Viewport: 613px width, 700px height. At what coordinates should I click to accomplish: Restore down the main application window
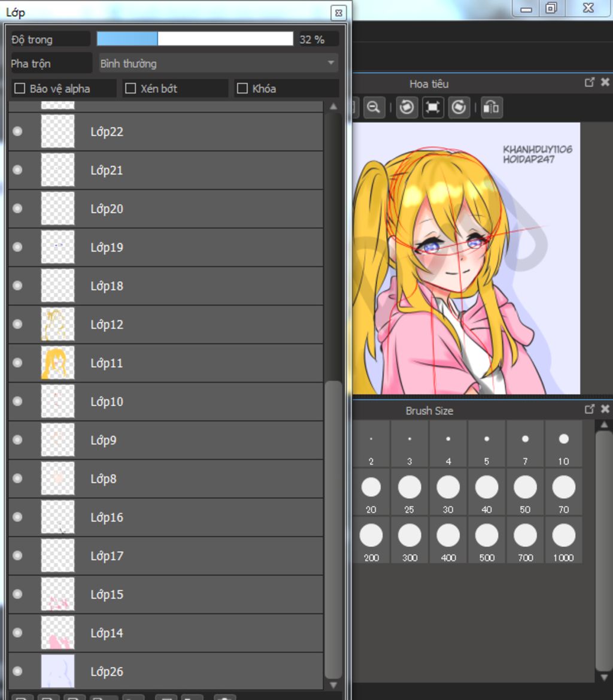551,8
